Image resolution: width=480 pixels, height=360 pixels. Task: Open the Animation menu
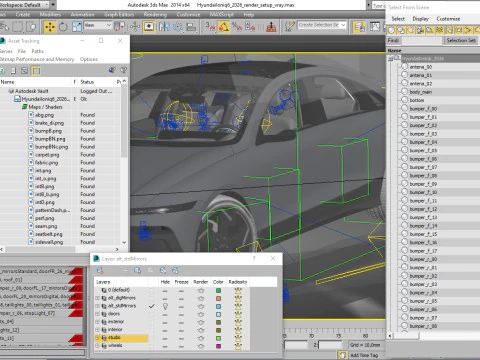point(82,14)
